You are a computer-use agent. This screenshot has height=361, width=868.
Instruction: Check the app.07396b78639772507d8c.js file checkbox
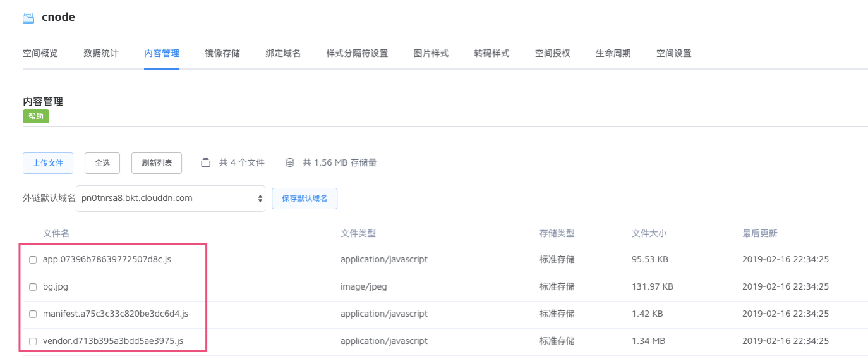pos(33,260)
